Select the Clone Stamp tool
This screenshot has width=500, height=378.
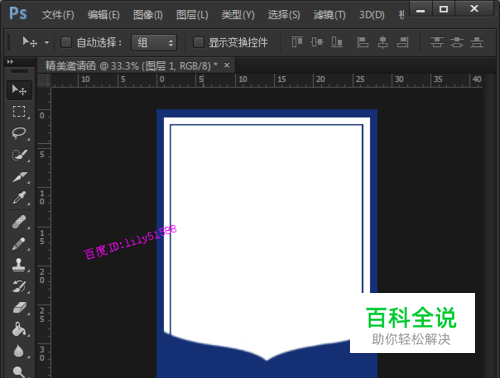tap(19, 265)
